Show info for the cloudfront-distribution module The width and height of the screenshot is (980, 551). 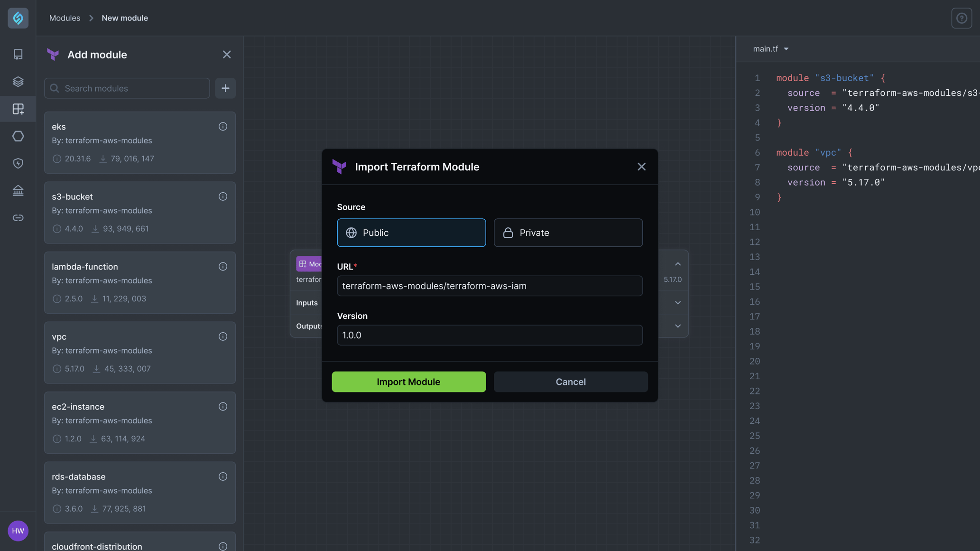coord(223,546)
